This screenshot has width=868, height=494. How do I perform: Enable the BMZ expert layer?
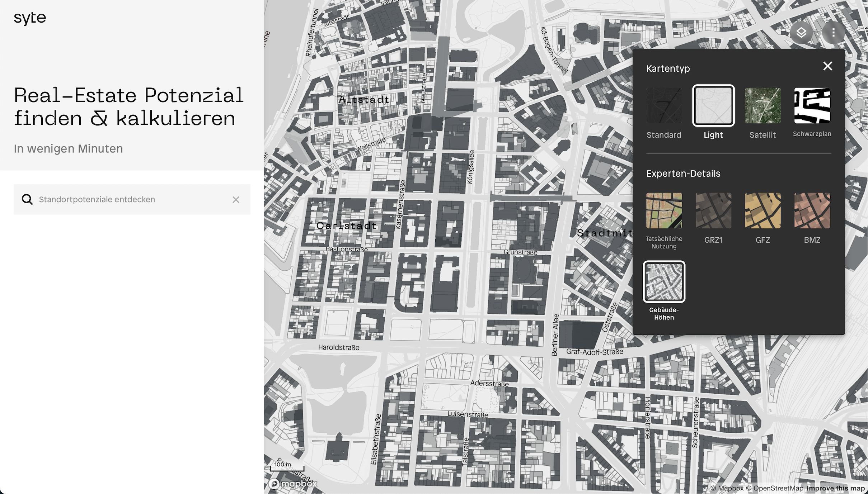point(812,211)
